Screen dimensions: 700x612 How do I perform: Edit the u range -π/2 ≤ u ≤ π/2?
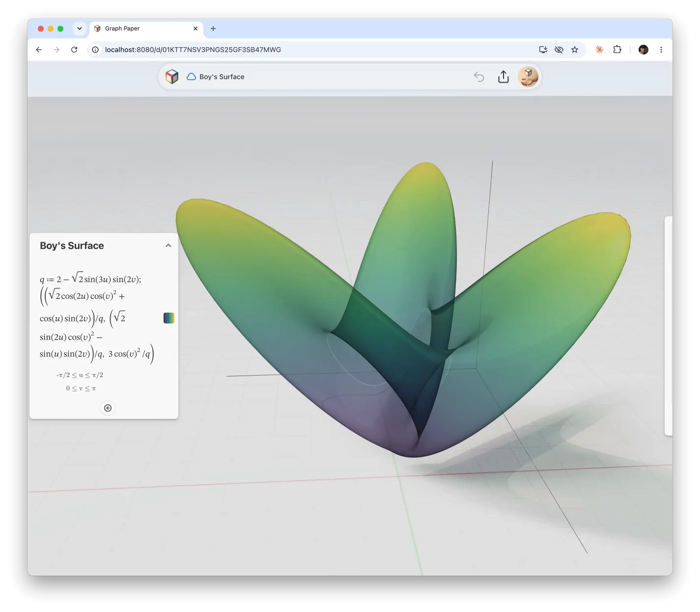80,375
